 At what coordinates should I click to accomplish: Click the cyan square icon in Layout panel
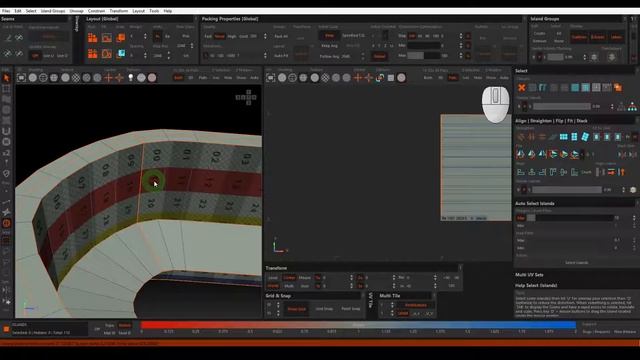pyautogui.click(x=121, y=53)
